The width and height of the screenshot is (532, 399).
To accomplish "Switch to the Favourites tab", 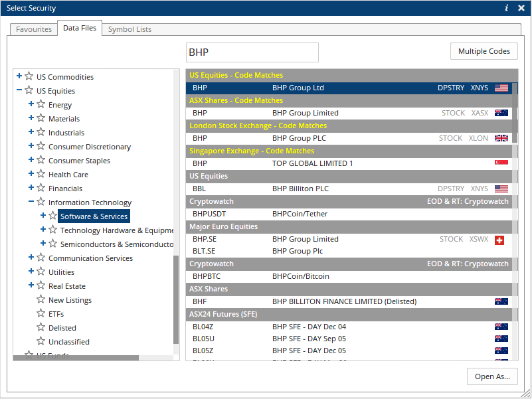I will coord(34,29).
